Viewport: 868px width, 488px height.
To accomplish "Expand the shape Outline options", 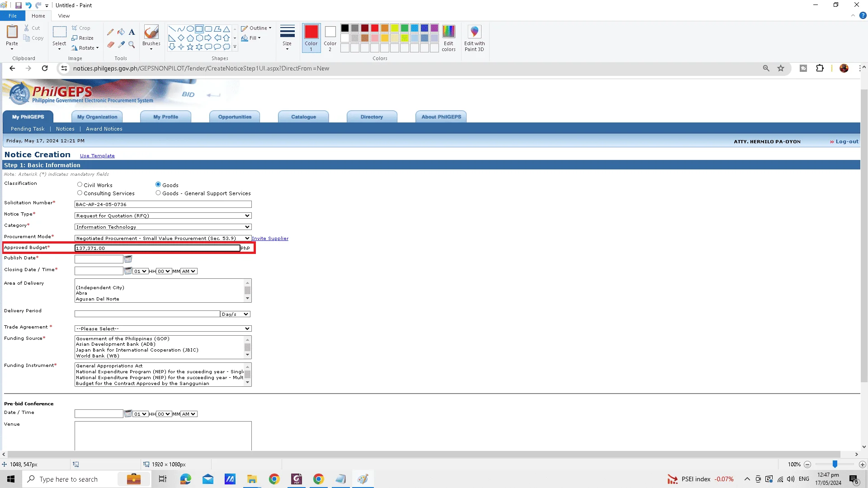I will (256, 28).
